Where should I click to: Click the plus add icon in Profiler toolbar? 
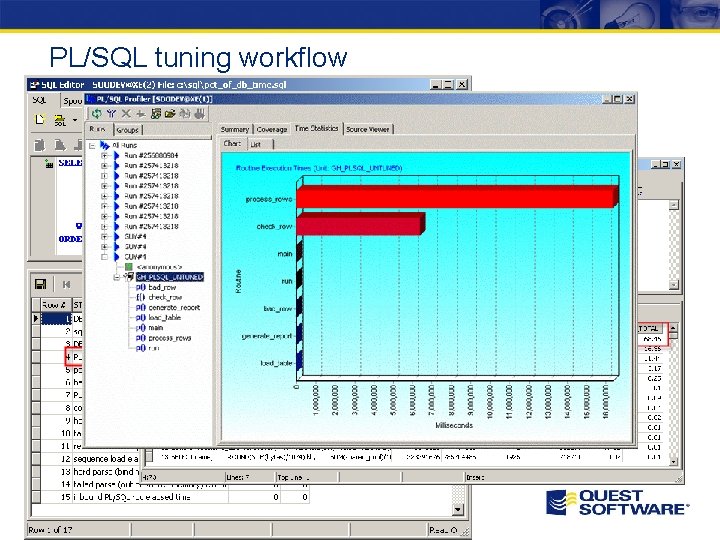point(141,113)
